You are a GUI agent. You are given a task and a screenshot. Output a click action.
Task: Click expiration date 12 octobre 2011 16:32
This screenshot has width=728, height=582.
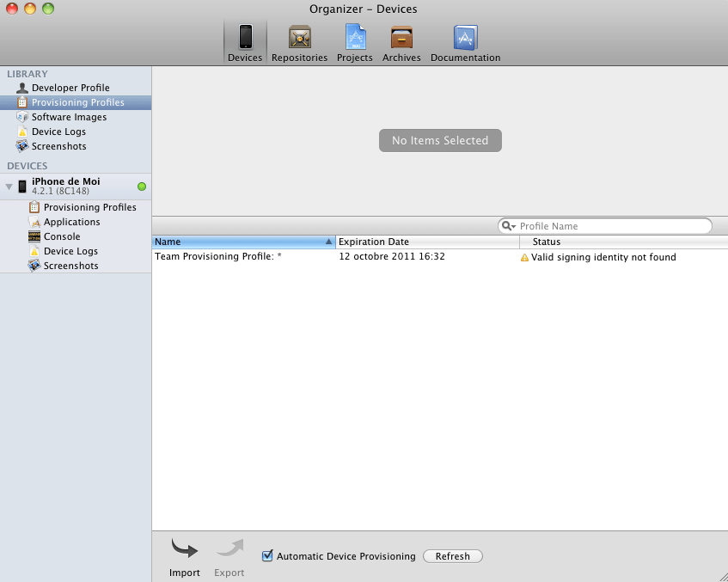tap(392, 256)
